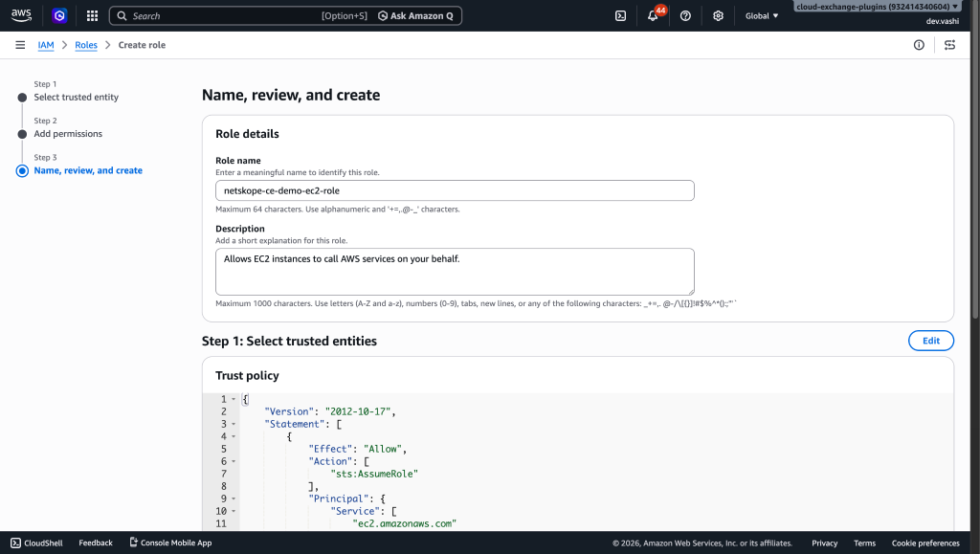Open the notifications bell
The width and height of the screenshot is (980, 554).
click(x=653, y=15)
